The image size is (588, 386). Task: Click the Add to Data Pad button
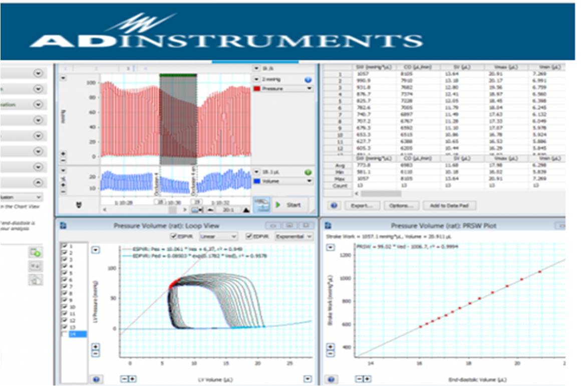click(449, 206)
